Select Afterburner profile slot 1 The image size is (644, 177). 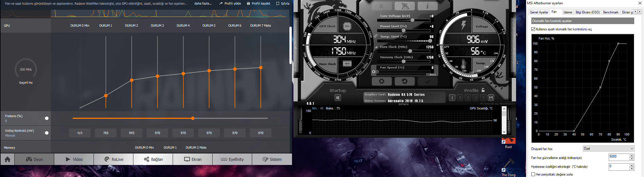tap(452, 98)
